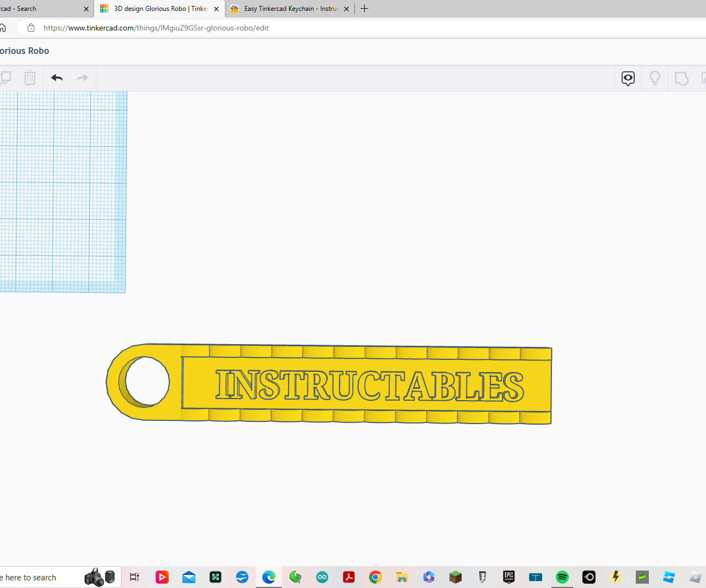Launch Minecraft from the taskbar
This screenshot has height=588, width=706.
point(455,577)
